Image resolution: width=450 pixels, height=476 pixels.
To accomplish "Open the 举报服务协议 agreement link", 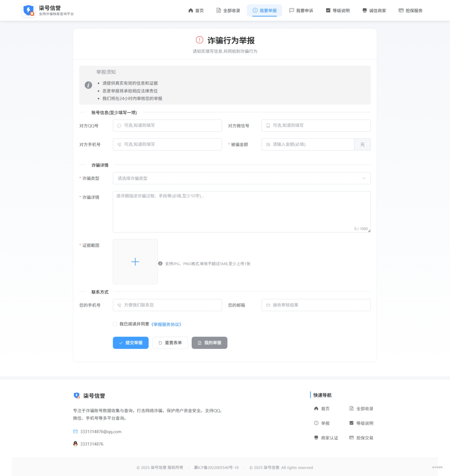I will coord(166,324).
